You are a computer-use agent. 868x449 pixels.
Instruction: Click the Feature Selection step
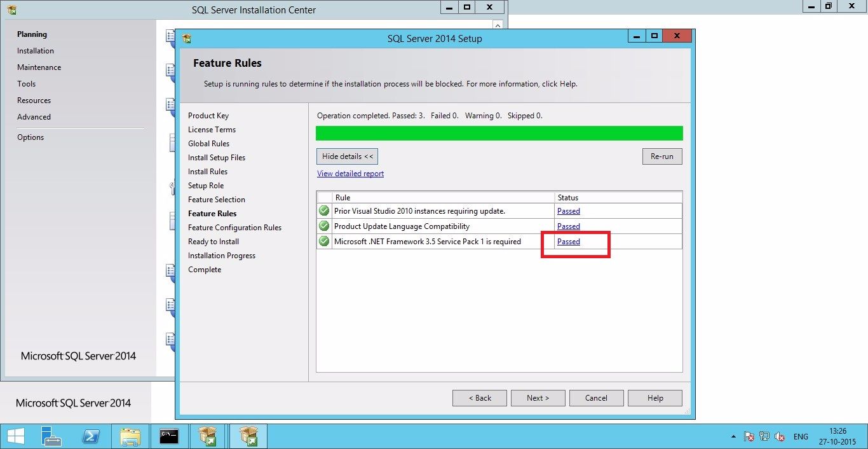tap(217, 200)
